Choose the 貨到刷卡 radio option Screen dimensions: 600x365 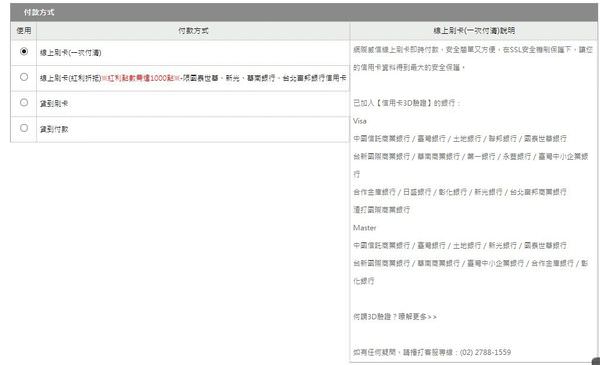click(x=24, y=103)
